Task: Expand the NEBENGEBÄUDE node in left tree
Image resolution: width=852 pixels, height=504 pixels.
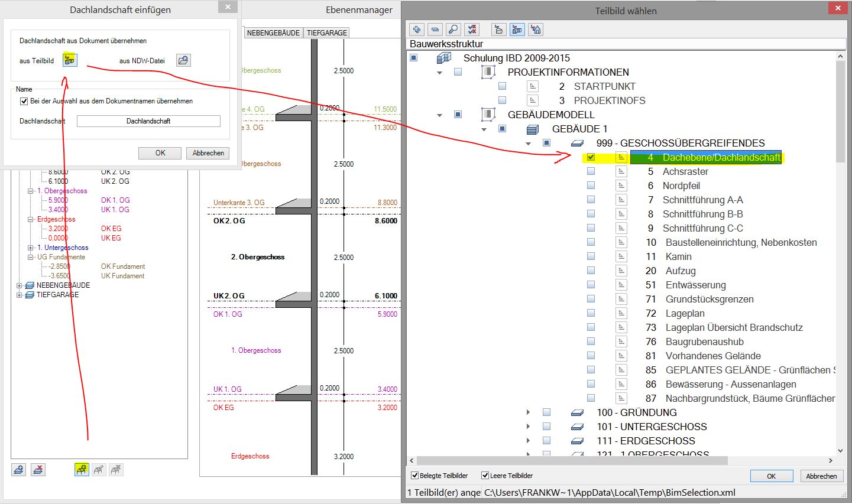Action: click(20, 285)
